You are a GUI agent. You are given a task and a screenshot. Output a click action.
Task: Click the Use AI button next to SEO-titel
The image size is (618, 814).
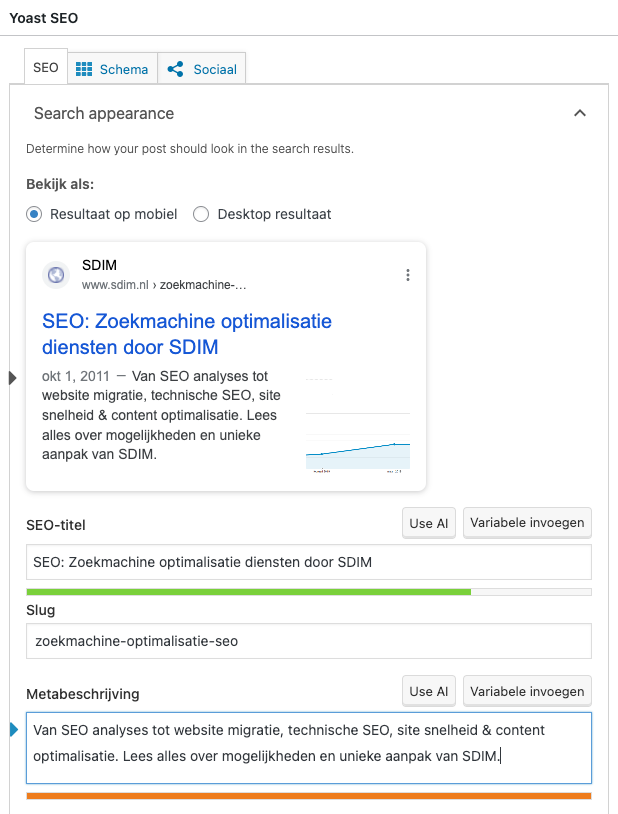pos(428,522)
